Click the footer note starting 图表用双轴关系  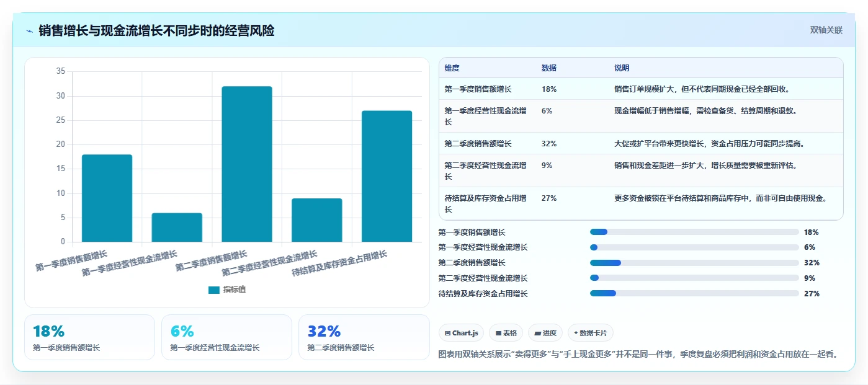pos(638,355)
